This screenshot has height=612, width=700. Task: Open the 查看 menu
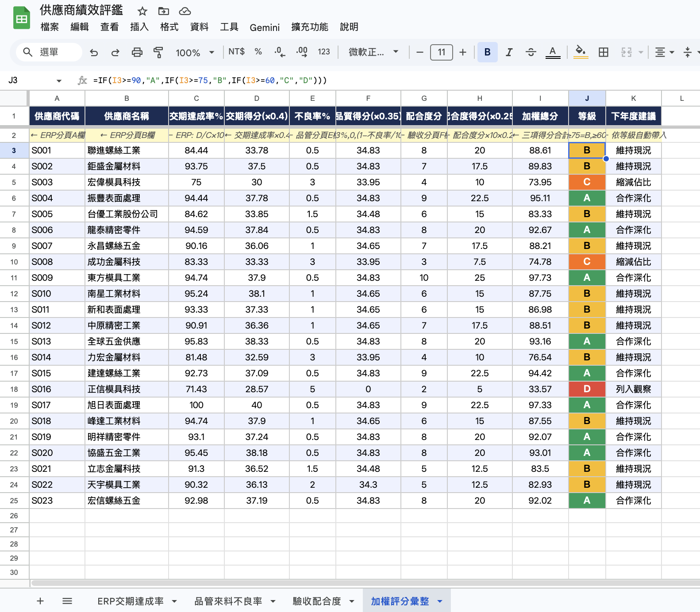click(109, 27)
